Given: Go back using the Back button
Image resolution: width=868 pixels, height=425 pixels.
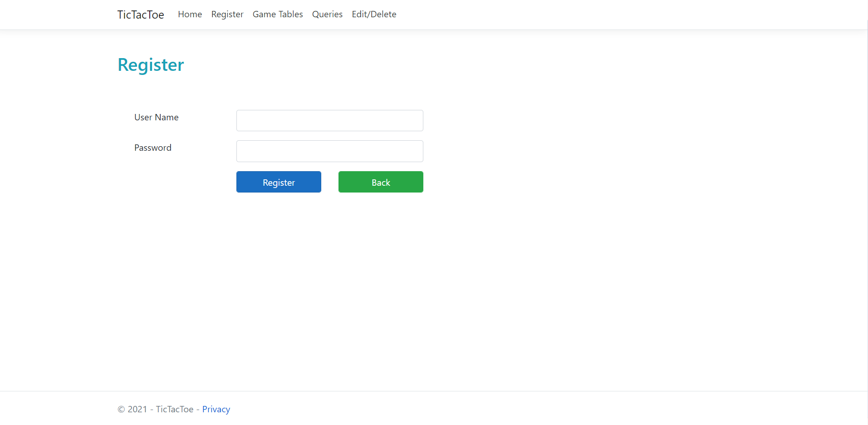Looking at the screenshot, I should [x=380, y=182].
